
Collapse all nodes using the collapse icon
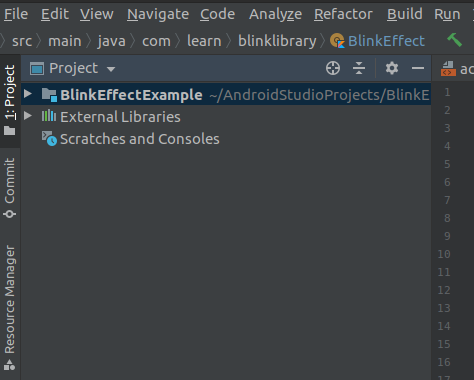point(359,68)
